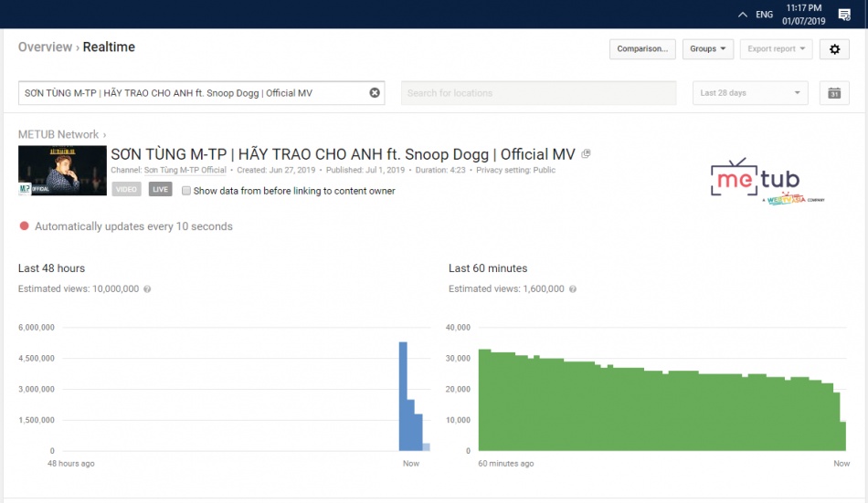Open the Export report dropdown

pyautogui.click(x=776, y=49)
